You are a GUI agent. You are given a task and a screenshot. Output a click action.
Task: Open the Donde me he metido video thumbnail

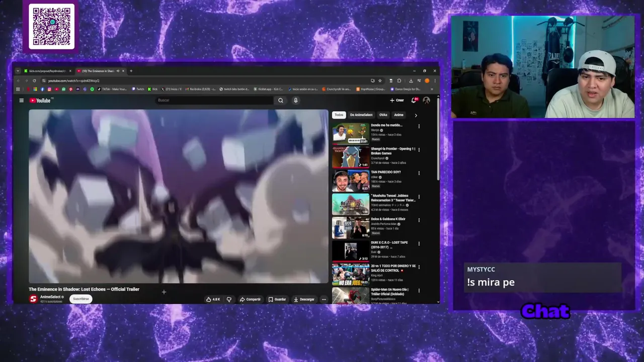[x=350, y=134]
